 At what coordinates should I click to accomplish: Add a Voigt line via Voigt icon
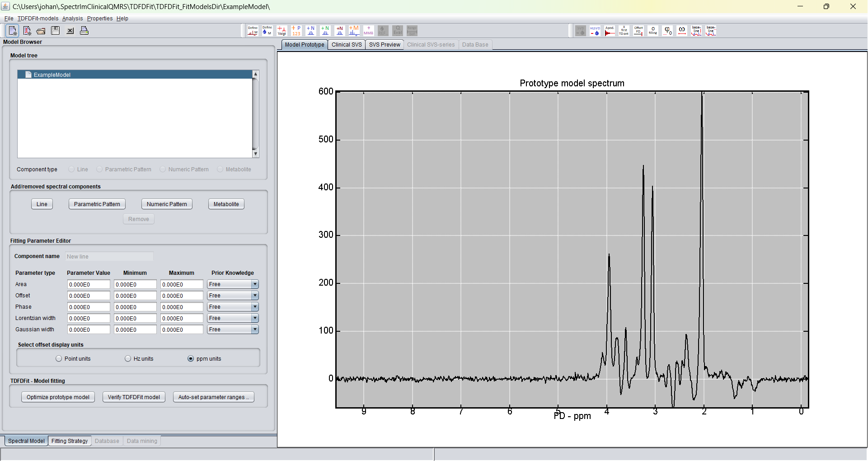tap(282, 31)
